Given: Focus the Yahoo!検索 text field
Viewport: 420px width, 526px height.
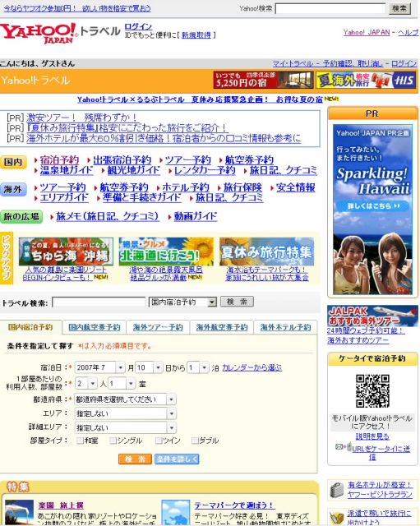Looking at the screenshot, I should point(330,8).
